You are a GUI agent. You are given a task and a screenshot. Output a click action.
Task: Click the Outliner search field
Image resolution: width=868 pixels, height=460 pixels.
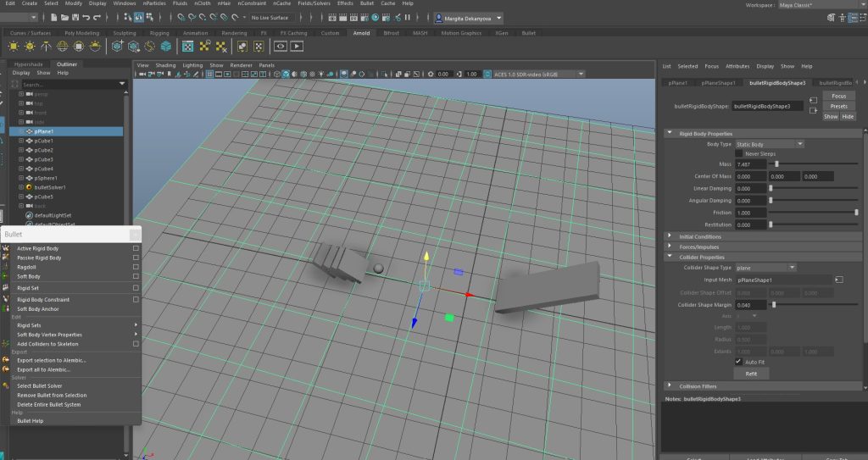point(70,85)
